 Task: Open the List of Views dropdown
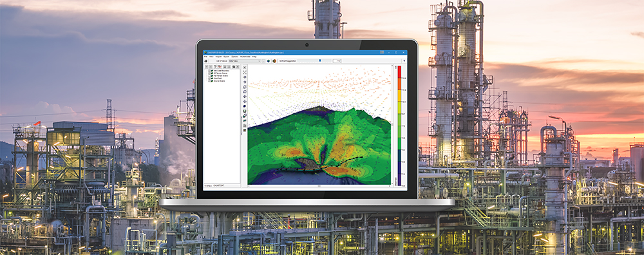tap(245, 61)
